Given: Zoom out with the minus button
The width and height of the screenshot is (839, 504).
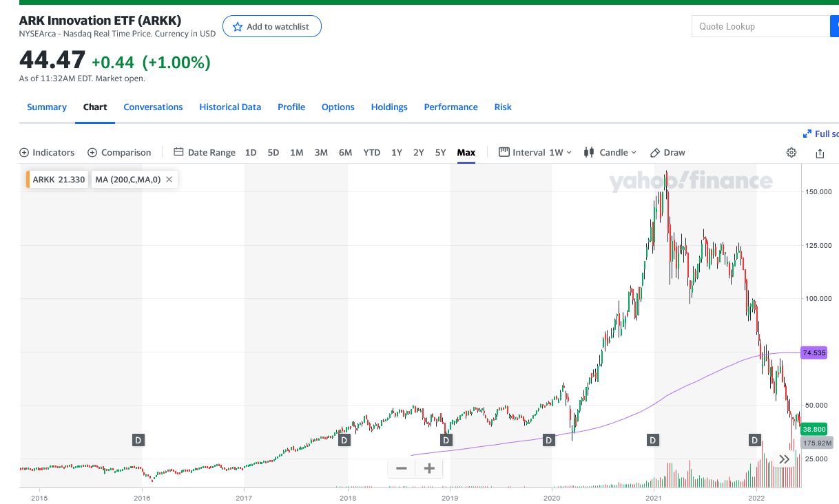Looking at the screenshot, I should point(402,469).
